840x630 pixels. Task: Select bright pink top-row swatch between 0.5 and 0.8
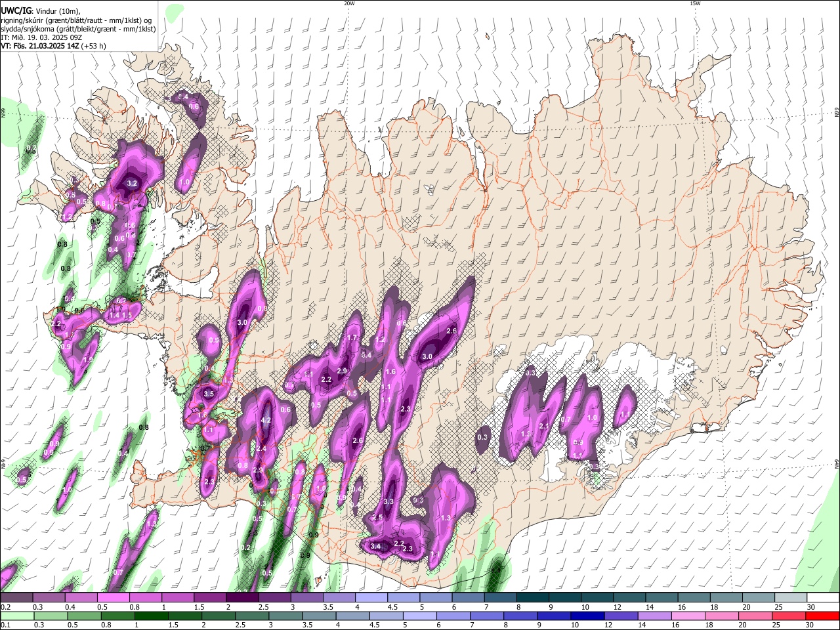point(113,598)
